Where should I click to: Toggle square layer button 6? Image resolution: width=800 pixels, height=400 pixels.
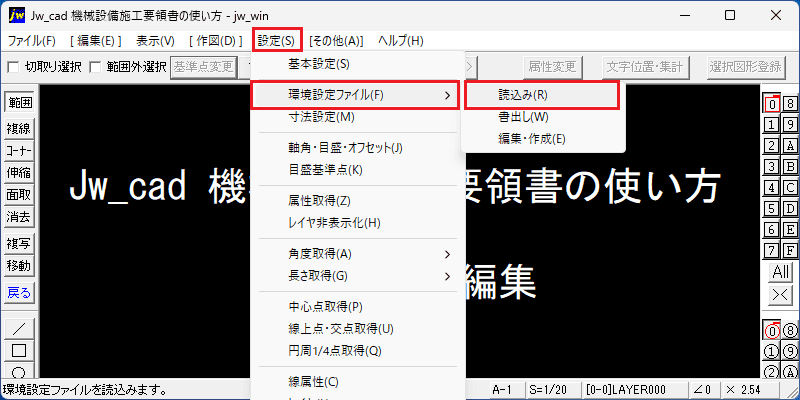pyautogui.click(x=772, y=229)
